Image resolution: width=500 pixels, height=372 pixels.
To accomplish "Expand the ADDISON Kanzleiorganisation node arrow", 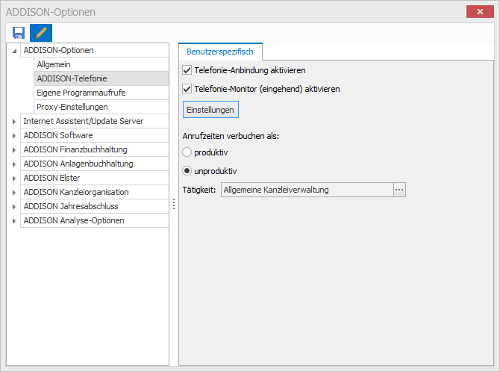I will coord(14,193).
